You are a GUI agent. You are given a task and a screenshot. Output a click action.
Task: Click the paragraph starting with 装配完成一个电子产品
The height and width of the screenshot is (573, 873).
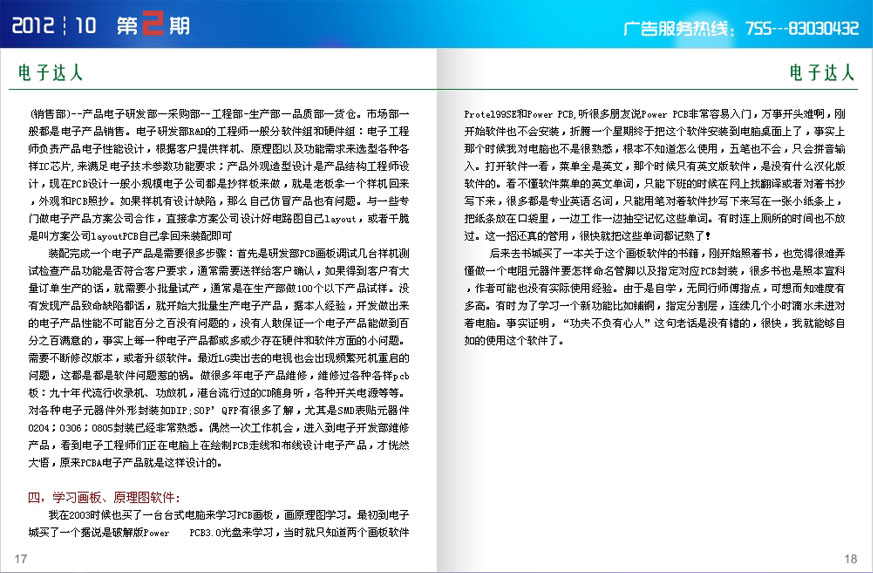[x=219, y=357]
